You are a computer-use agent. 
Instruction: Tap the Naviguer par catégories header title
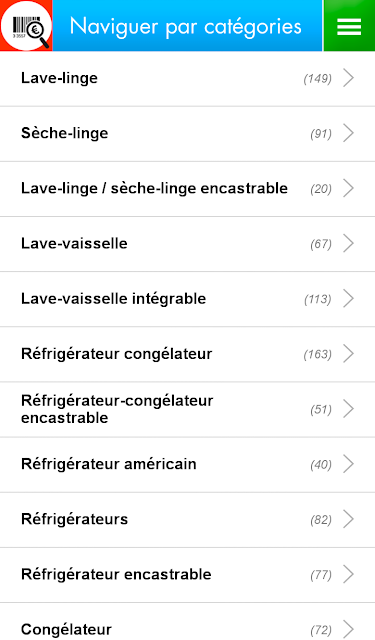click(x=186, y=27)
